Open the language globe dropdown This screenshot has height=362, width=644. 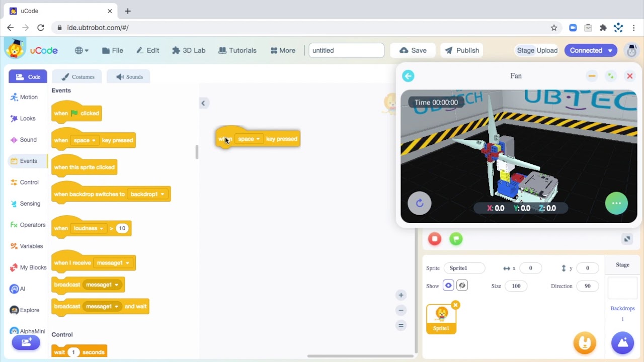tap(82, 50)
